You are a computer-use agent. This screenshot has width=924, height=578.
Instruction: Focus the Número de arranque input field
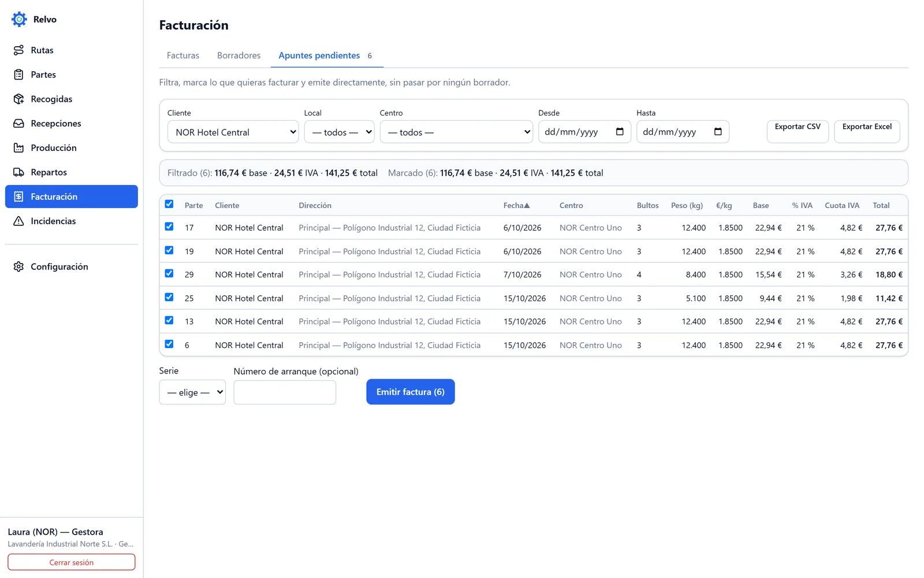pos(285,392)
